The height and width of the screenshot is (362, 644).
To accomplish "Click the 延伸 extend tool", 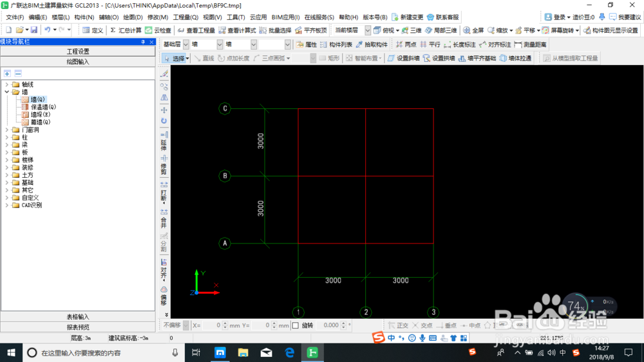I will pyautogui.click(x=164, y=141).
